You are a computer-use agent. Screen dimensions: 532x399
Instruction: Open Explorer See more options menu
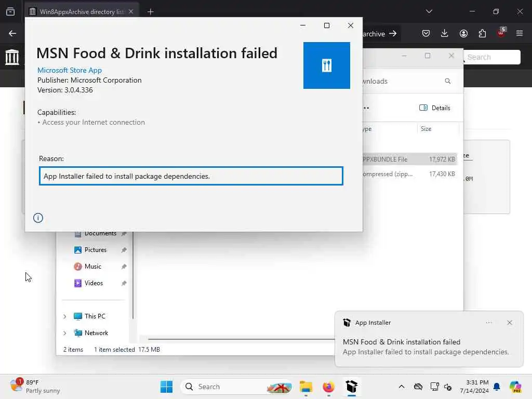[366, 108]
